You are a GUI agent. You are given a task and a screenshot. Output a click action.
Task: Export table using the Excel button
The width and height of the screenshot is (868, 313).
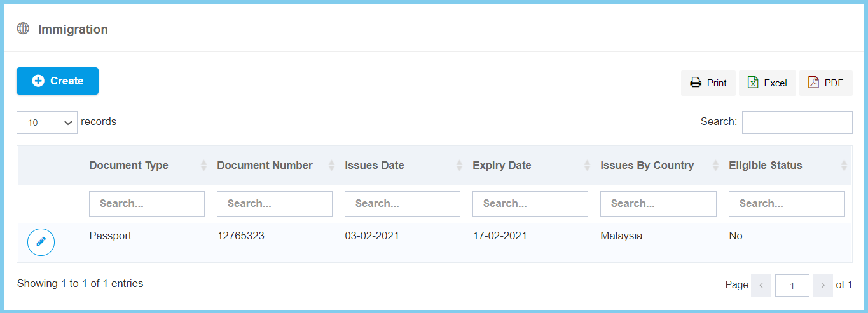click(767, 83)
